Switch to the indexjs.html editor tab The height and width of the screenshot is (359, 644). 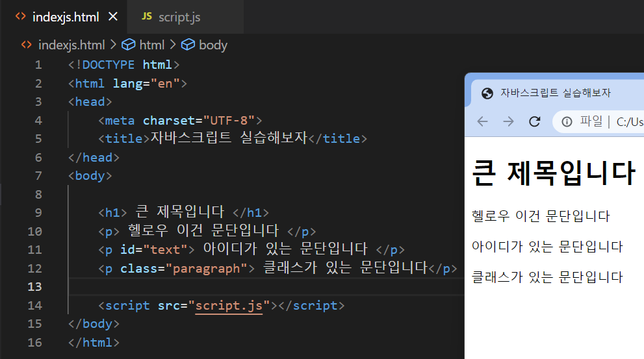pyautogui.click(x=66, y=17)
